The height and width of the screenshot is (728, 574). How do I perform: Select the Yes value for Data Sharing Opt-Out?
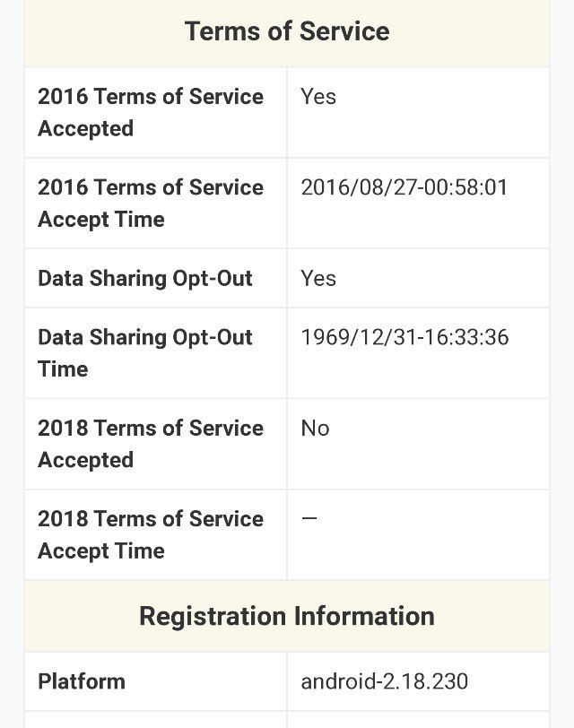318,279
